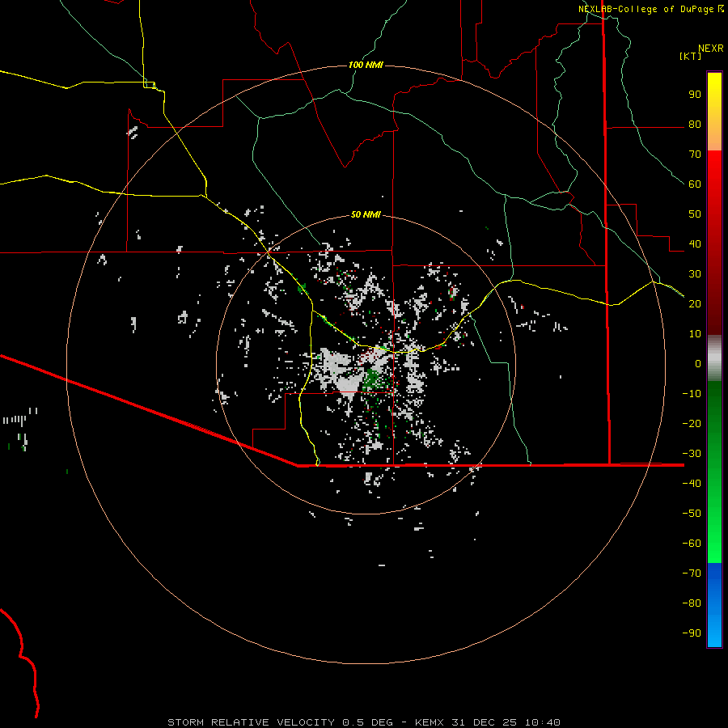The height and width of the screenshot is (728, 728).
Task: Click the -50 value on the velocity scale
Action: 692,514
